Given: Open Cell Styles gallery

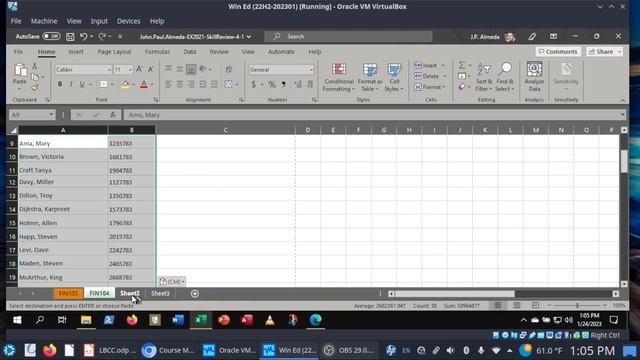Looking at the screenshot, I should (x=394, y=78).
